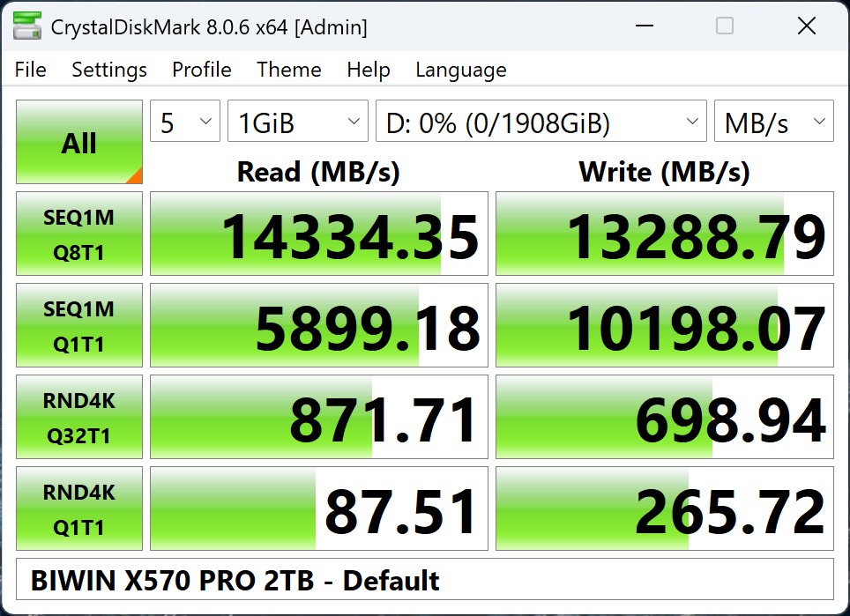Screen dimensions: 850x616
Task: Minimize the CrystalDiskMark window
Action: pos(644,26)
